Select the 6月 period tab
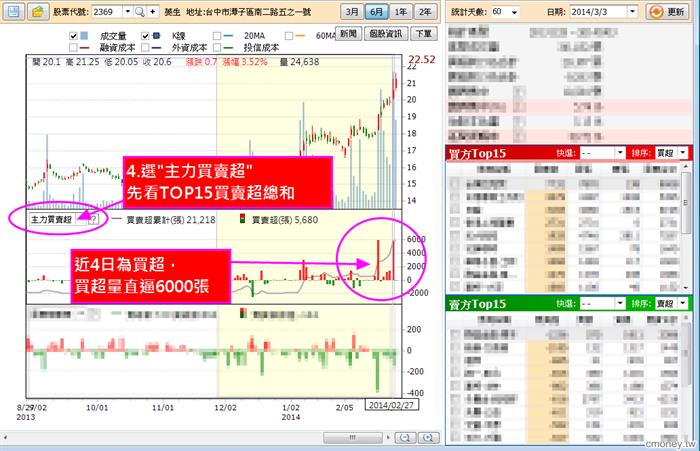Image resolution: width=700 pixels, height=451 pixels. coord(376,12)
